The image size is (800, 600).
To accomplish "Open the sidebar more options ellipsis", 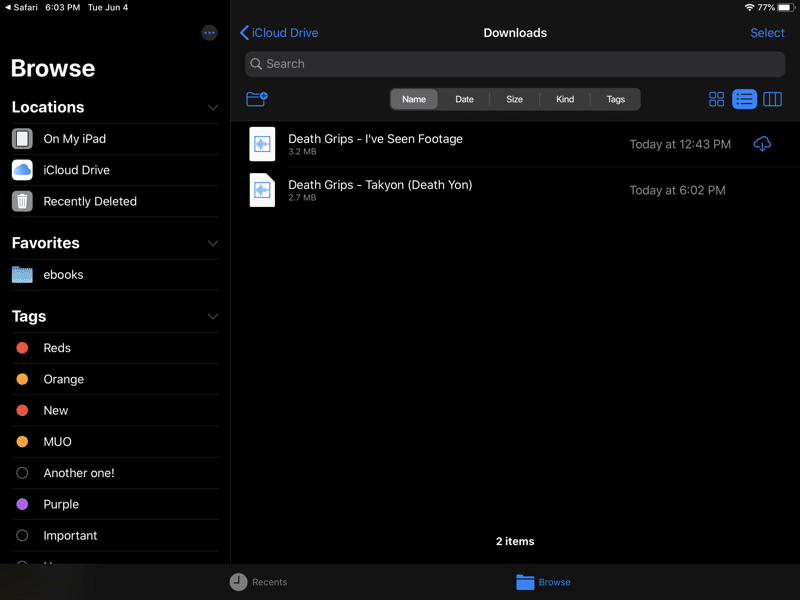I will click(209, 33).
